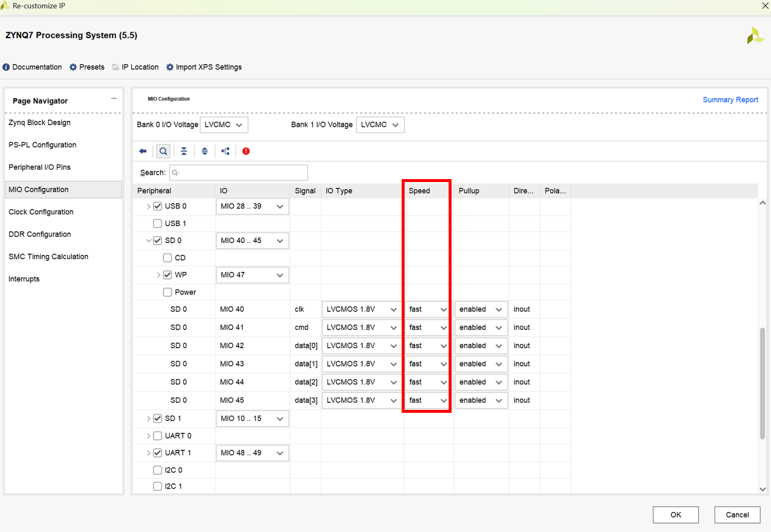The image size is (771, 532).
Task: Click Import XPS Settings
Action: pos(204,67)
